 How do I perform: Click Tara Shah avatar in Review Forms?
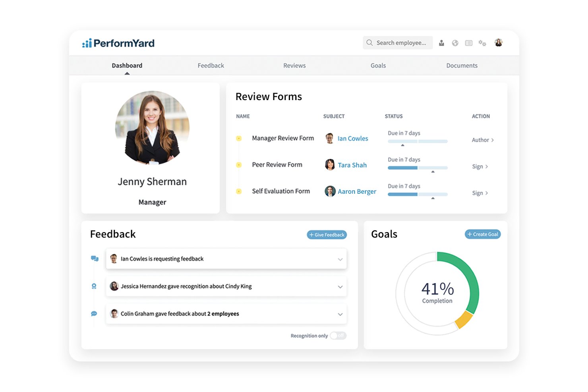pyautogui.click(x=330, y=165)
